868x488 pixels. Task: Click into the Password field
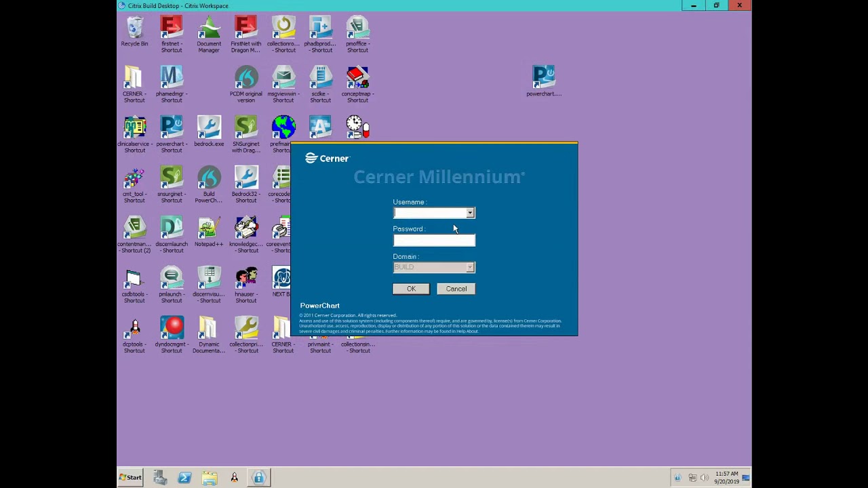tap(434, 241)
